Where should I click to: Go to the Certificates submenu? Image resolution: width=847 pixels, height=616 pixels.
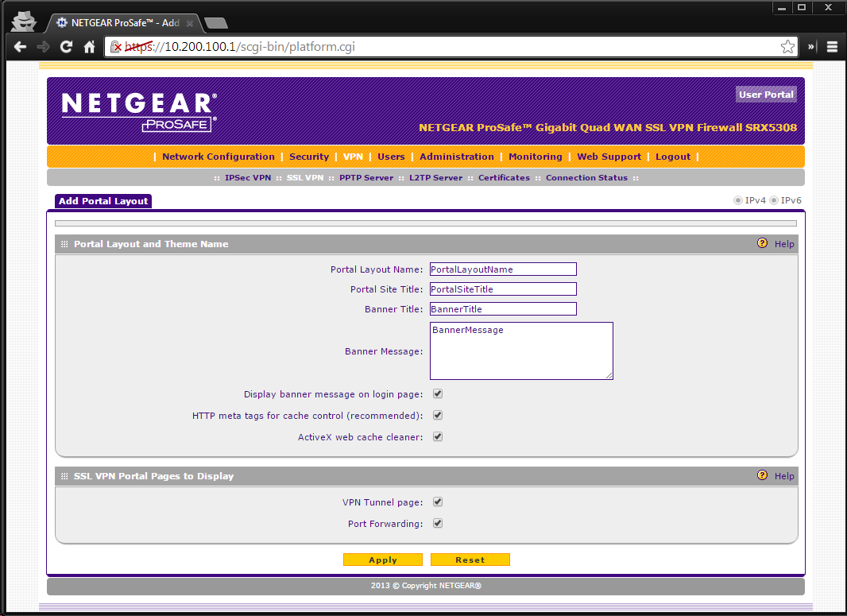click(x=504, y=178)
